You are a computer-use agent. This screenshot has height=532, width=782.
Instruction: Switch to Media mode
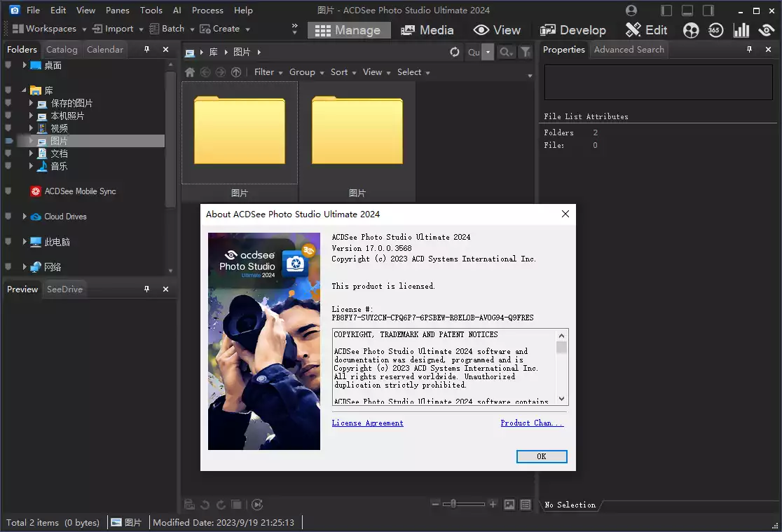[x=427, y=30]
